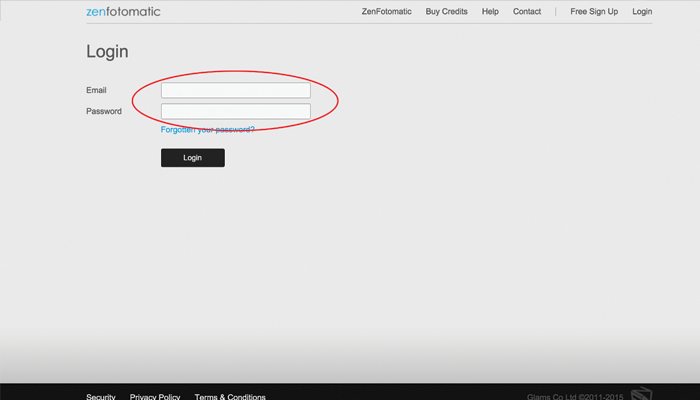Click the footer logo icon at bottom right
This screenshot has width=700, height=400.
pyautogui.click(x=640, y=394)
